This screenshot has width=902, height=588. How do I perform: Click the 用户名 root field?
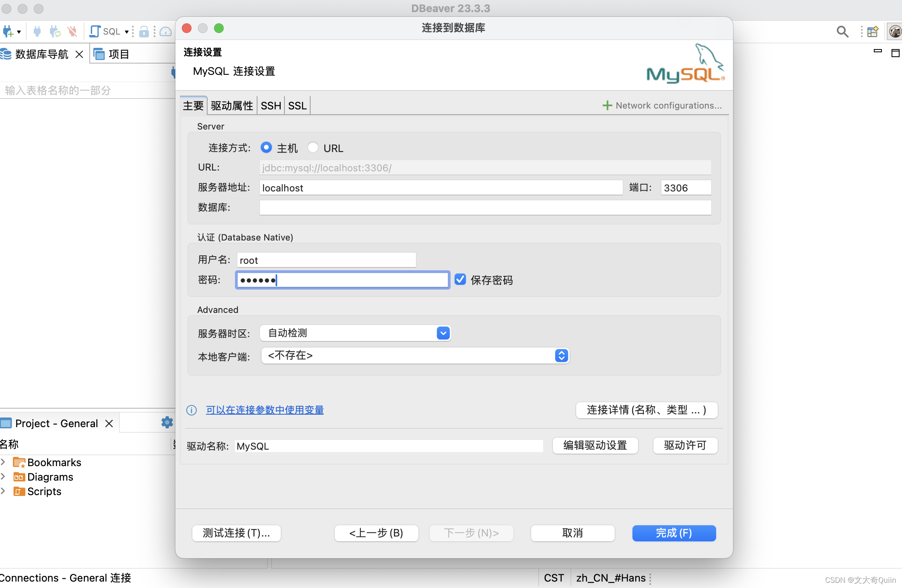click(x=326, y=260)
